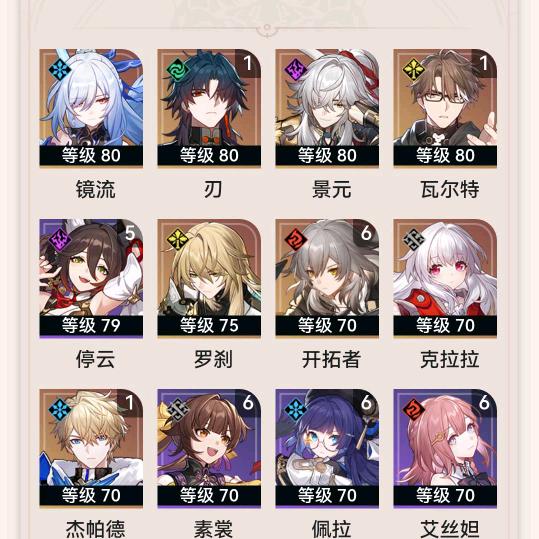Open 镜流 character portrait card
Image resolution: width=539 pixels, height=539 pixels.
91,108
